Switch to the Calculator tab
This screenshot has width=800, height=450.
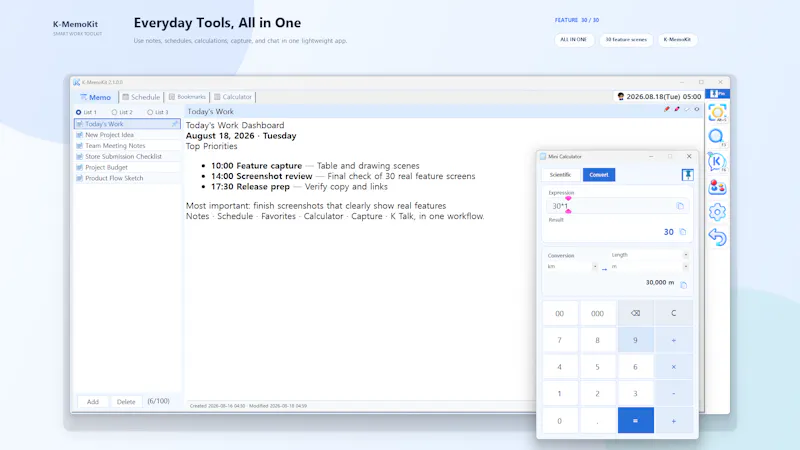(233, 97)
